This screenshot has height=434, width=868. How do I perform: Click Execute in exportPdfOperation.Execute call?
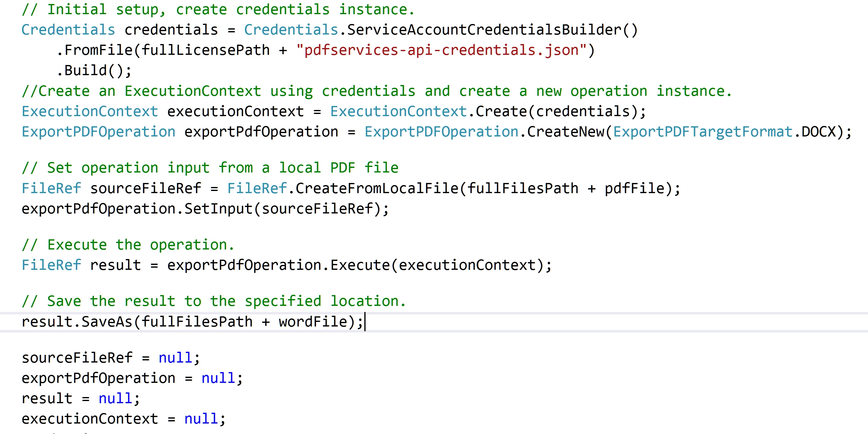359,266
